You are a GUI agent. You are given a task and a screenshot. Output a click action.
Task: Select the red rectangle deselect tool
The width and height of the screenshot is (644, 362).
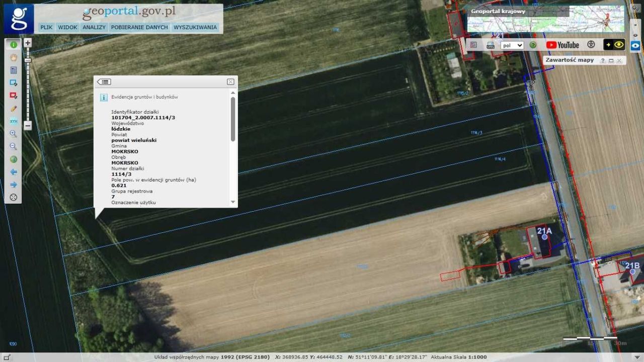(x=14, y=96)
